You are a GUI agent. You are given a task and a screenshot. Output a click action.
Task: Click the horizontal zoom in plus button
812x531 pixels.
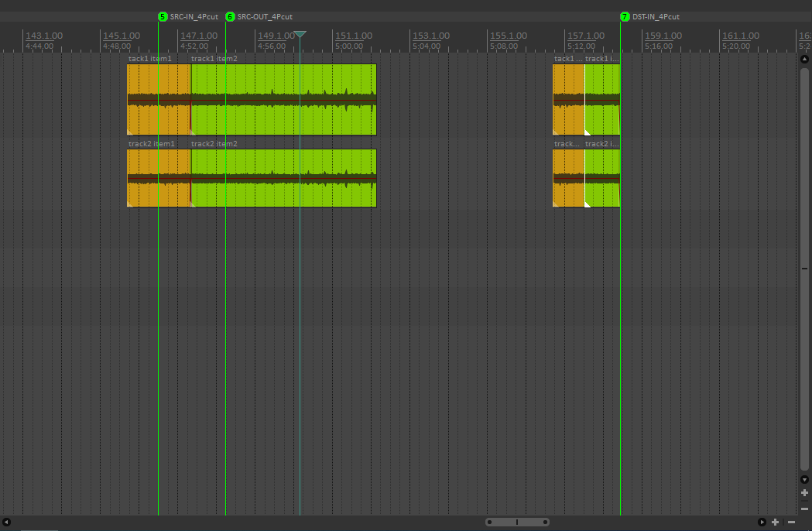pos(776,522)
